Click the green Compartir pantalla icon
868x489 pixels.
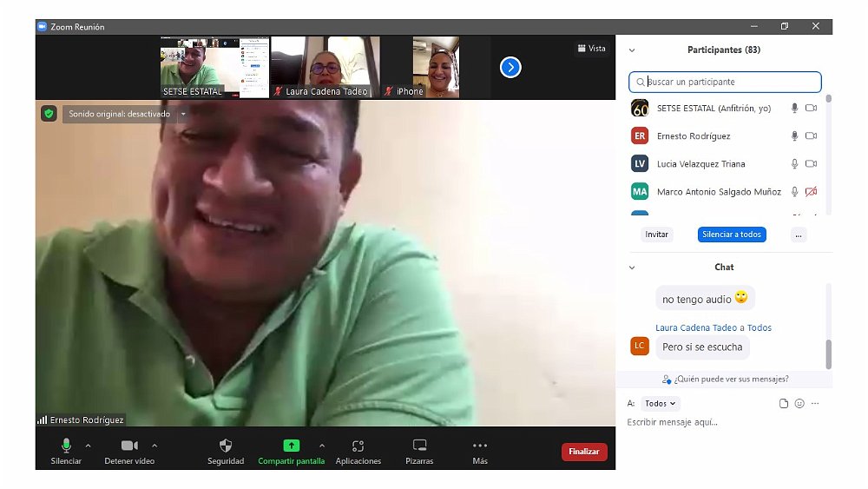pyautogui.click(x=291, y=446)
